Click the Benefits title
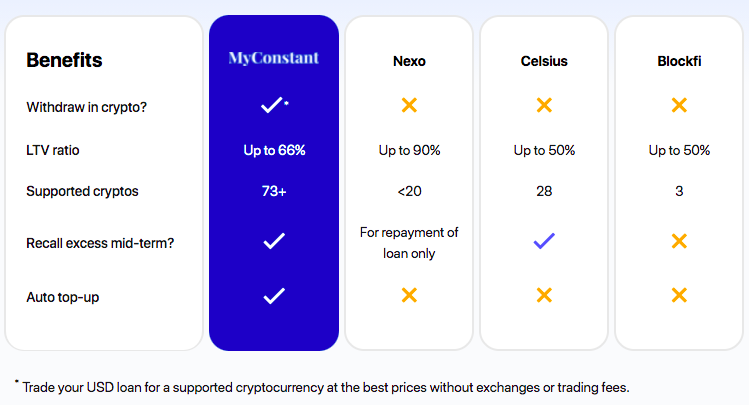Viewport: 749px width, 405px height. pos(64,60)
